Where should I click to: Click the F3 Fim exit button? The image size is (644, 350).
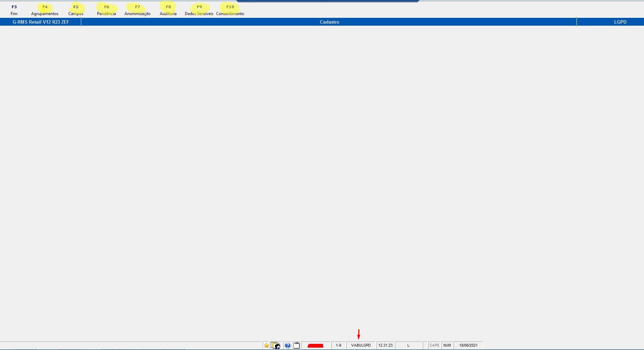tap(14, 10)
